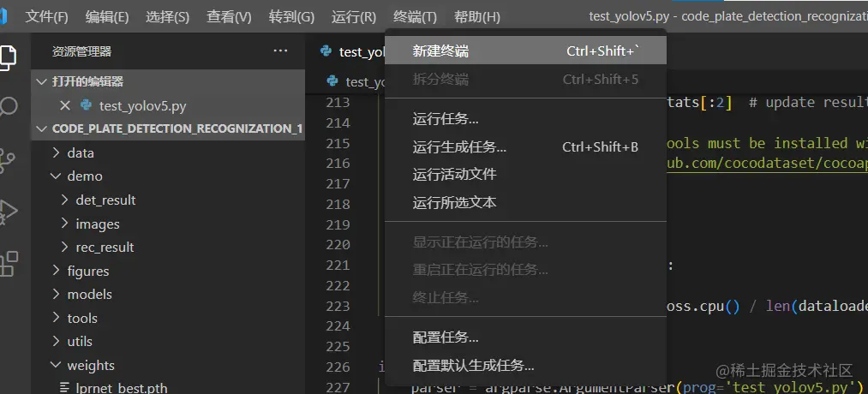Click file icon of lprnet_best.pth
This screenshot has width=868, height=394.
point(65,387)
